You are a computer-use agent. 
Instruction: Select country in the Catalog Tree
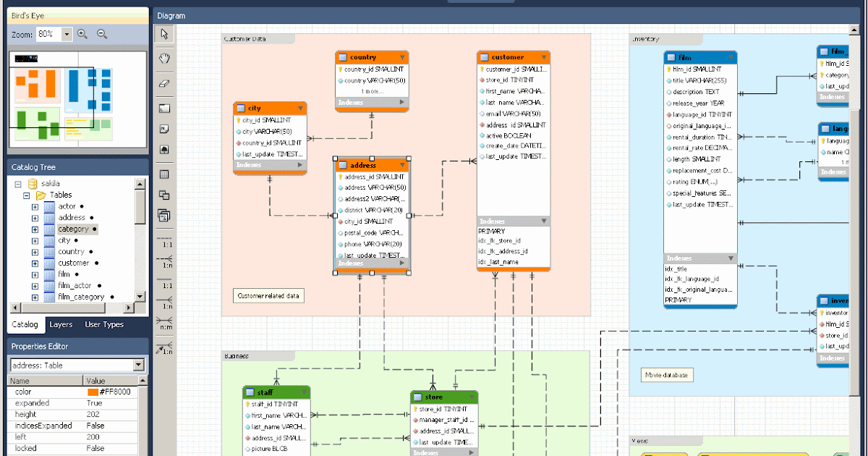click(x=71, y=252)
